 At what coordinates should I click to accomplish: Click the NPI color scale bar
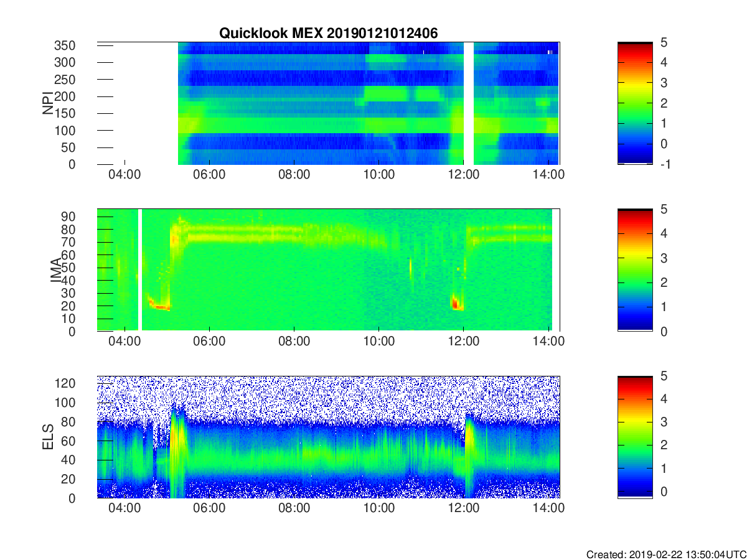(x=635, y=103)
